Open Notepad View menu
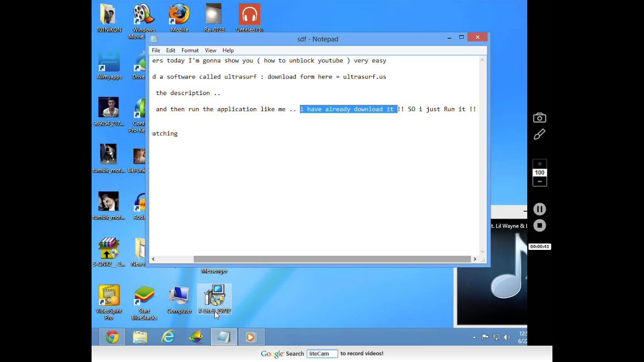The image size is (644, 362). (x=210, y=50)
